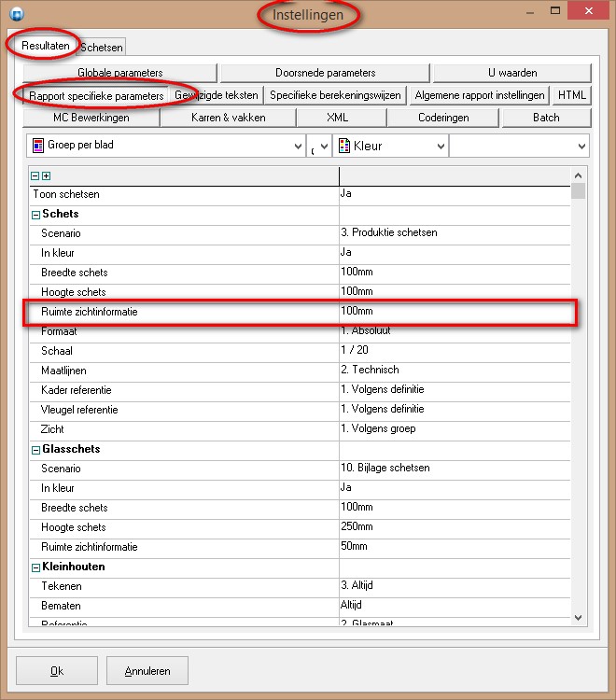This screenshot has width=616, height=700.
Task: Click the Kleur palette icon
Action: pyautogui.click(x=344, y=146)
